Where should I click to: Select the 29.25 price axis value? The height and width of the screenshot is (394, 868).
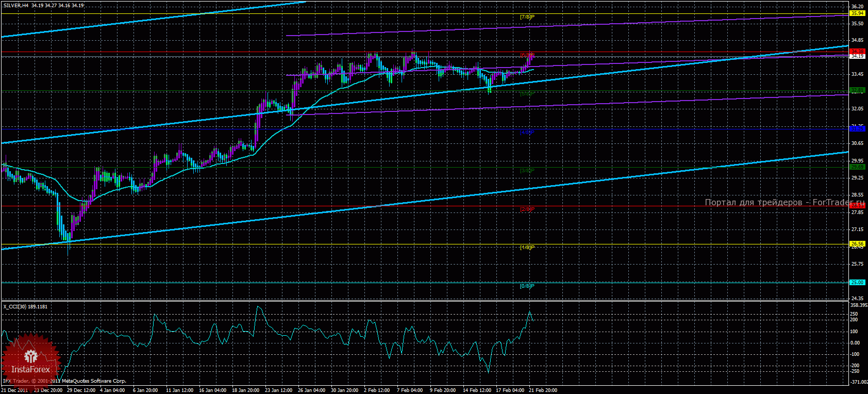point(857,178)
